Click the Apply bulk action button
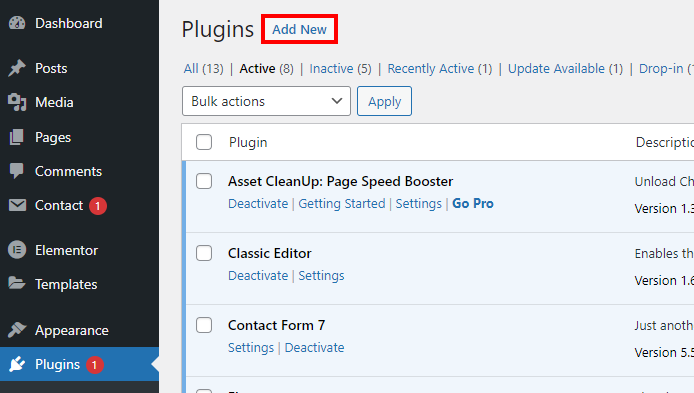This screenshot has width=694, height=393. (384, 101)
